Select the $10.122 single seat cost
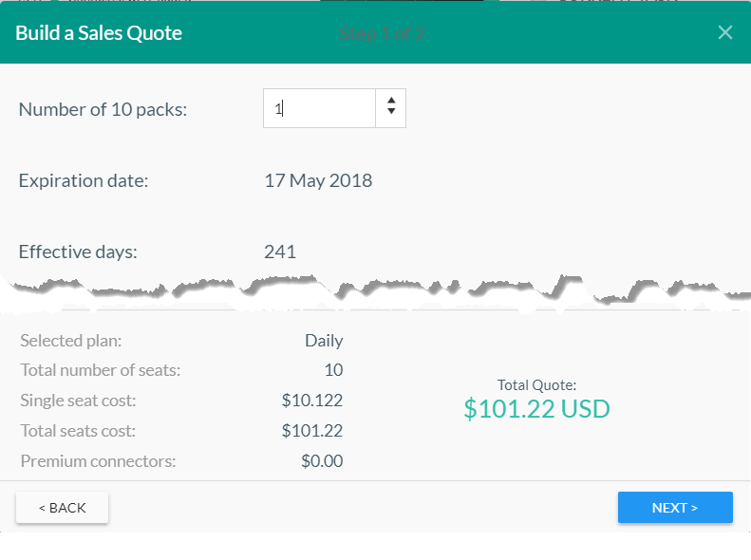 312,401
